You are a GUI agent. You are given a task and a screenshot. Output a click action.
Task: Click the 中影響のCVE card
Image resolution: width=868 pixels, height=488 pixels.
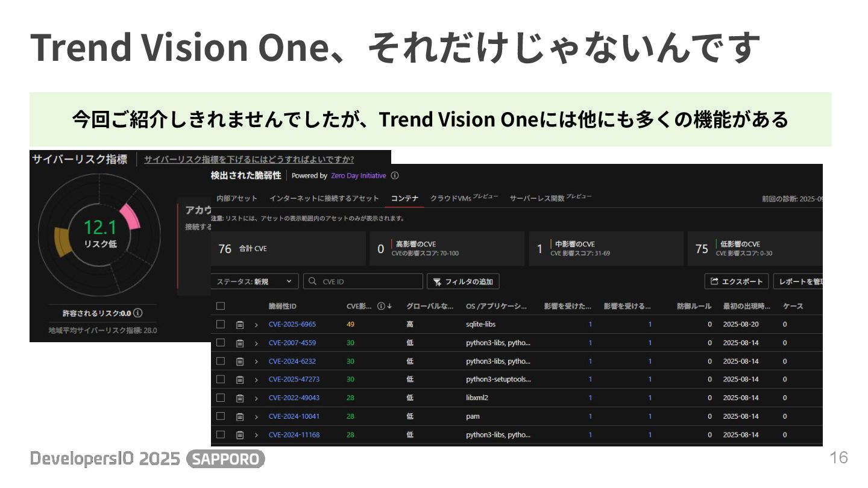[606, 249]
